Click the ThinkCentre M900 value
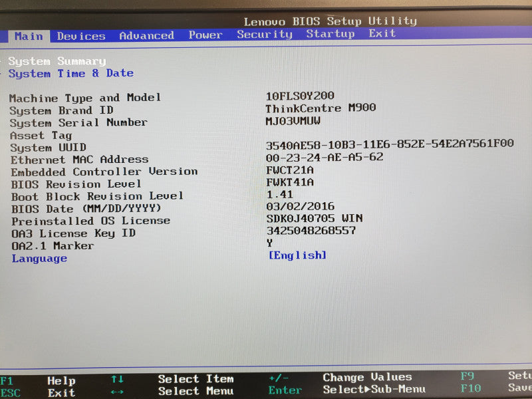 coord(321,108)
